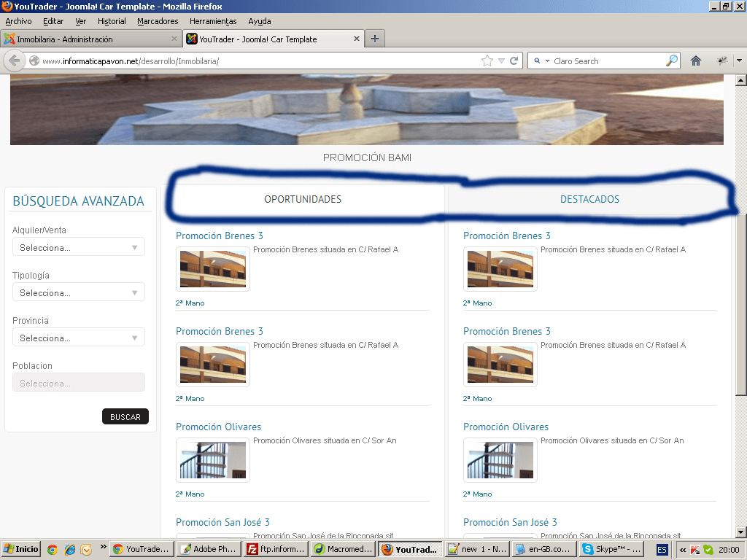
Task: Open first Promoción Brenes 3 link in Oportunidades
Action: coord(219,236)
